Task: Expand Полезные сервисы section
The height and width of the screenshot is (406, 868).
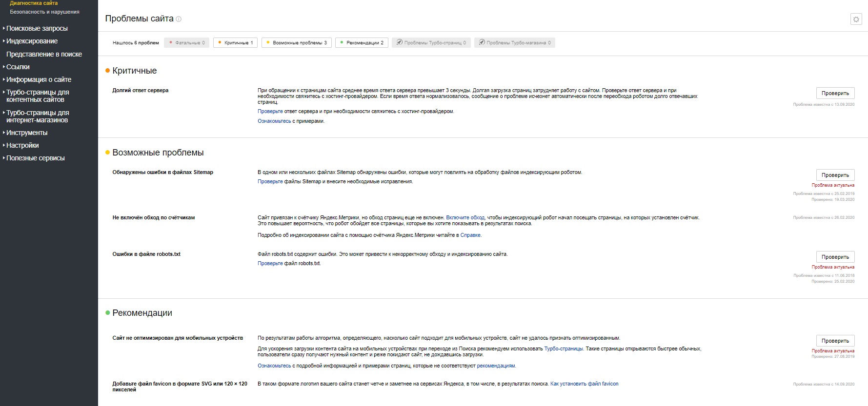Action: 35,158
